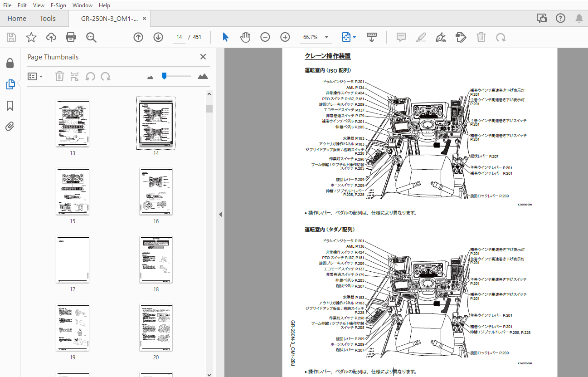The width and height of the screenshot is (588, 377).
Task: Collapse the navigation pane with the arrow handle
Action: point(220,214)
